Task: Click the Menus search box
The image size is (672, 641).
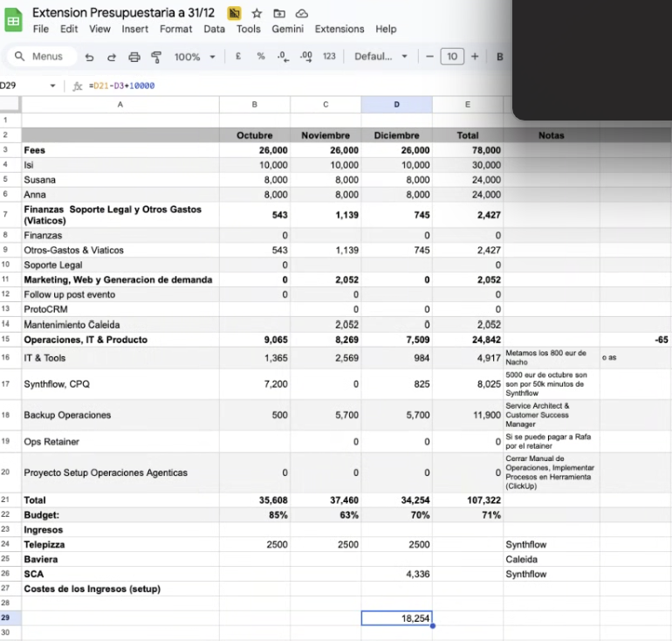Action: point(39,57)
